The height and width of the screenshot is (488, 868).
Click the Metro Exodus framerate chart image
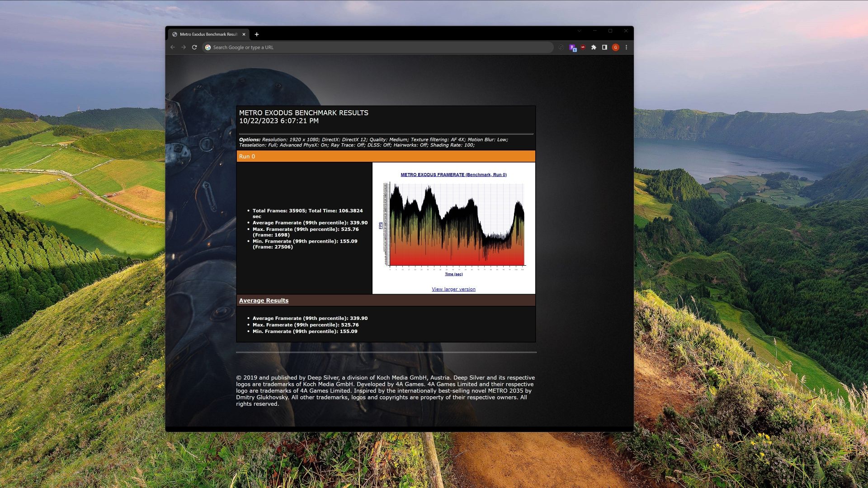[453, 225]
